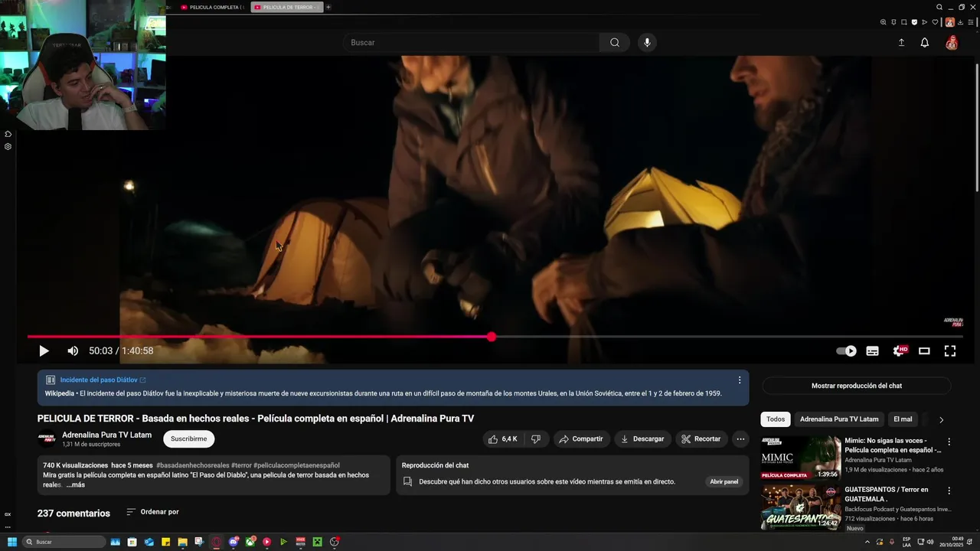Image resolution: width=980 pixels, height=551 pixels.
Task: Open browser sidebar settings gear icon
Action: tap(8, 146)
